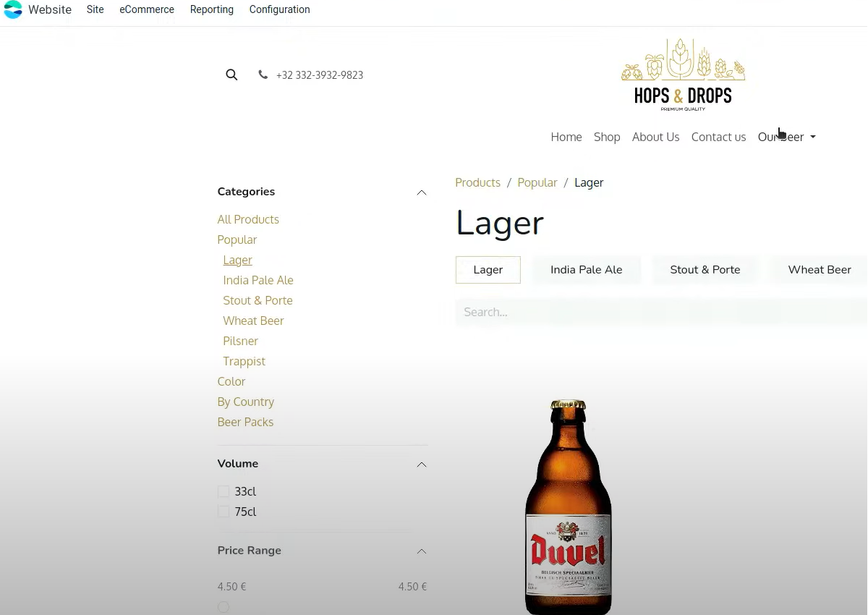Screen dimensions: 868x615
Task: Select Trappist category
Action: [244, 361]
